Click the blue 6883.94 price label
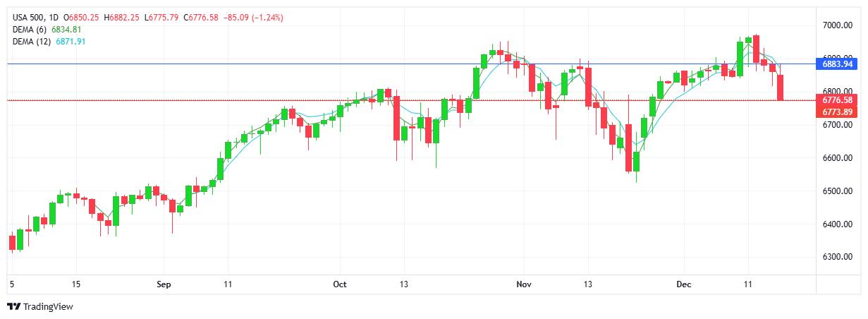 pos(837,64)
